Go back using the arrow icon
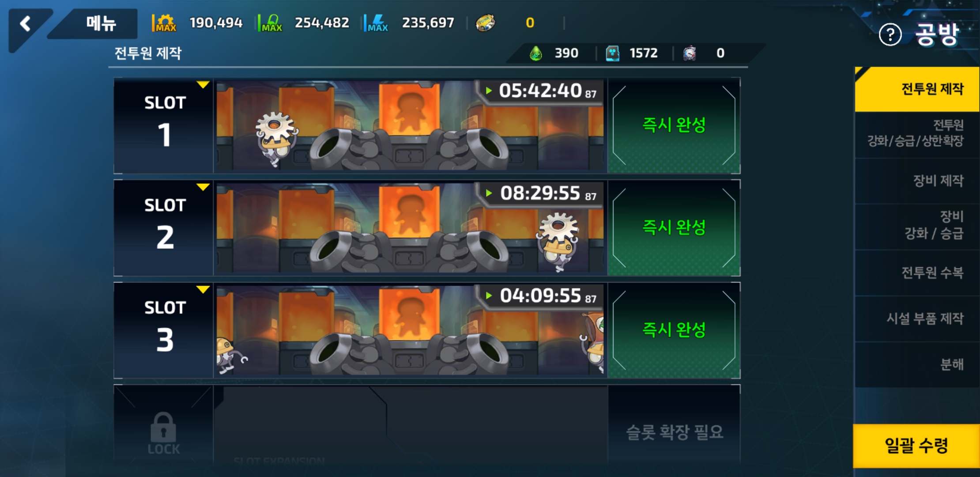 pos(26,23)
